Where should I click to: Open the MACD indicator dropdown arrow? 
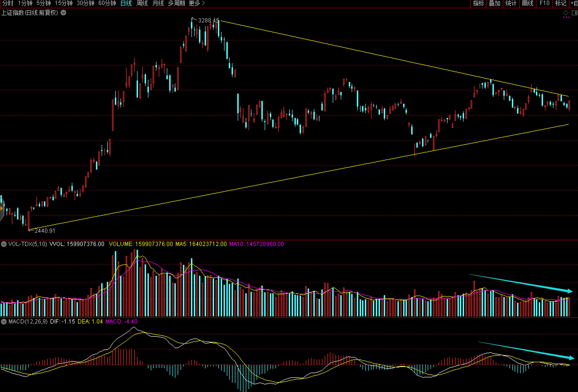tap(4, 322)
